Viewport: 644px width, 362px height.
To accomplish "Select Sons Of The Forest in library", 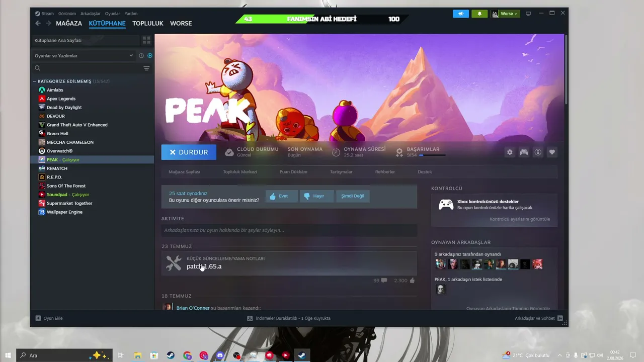I will coord(66,186).
